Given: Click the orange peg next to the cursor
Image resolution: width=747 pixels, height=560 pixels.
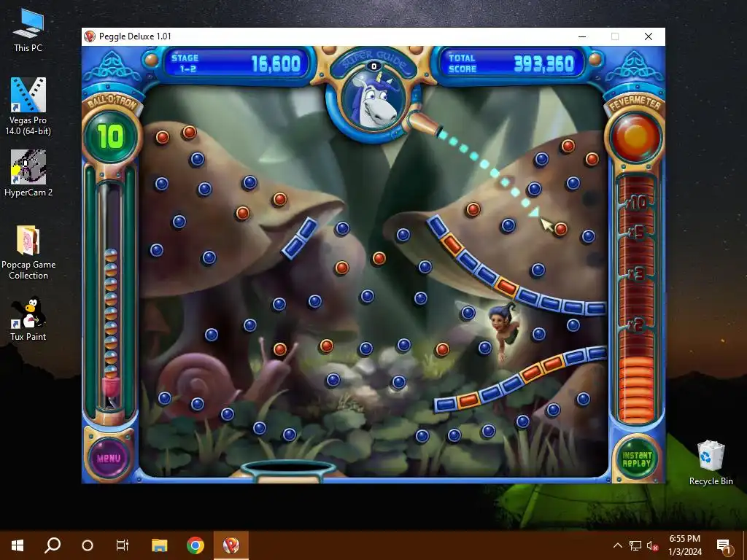Looking at the screenshot, I should coord(561,229).
